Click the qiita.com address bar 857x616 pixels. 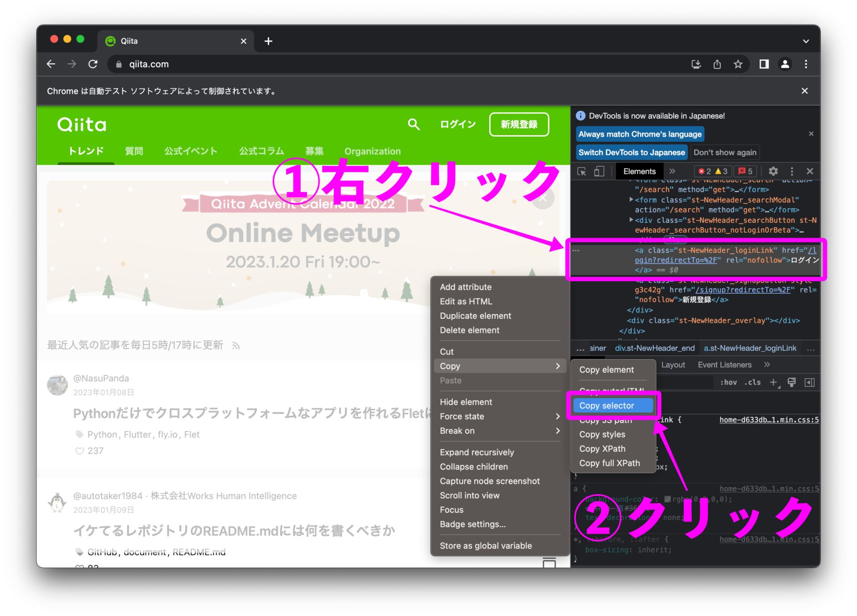pyautogui.click(x=149, y=64)
